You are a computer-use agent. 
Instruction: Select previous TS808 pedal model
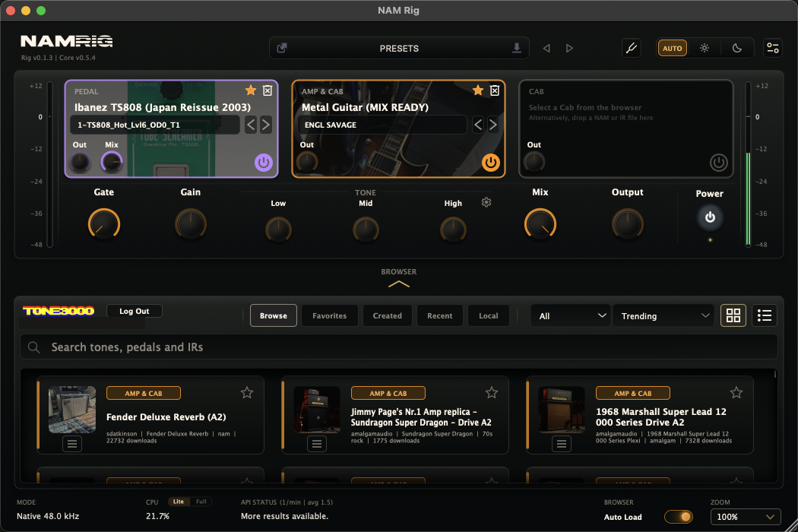pyautogui.click(x=251, y=125)
